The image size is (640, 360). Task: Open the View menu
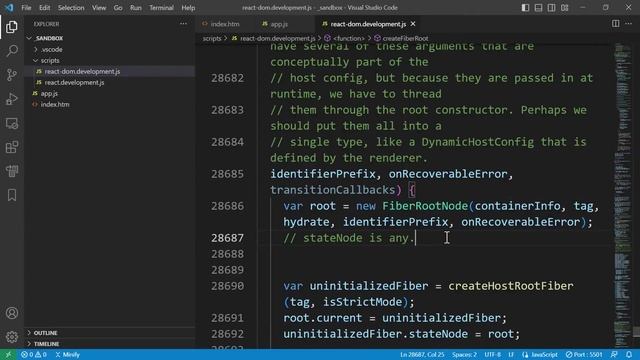tap(99, 7)
